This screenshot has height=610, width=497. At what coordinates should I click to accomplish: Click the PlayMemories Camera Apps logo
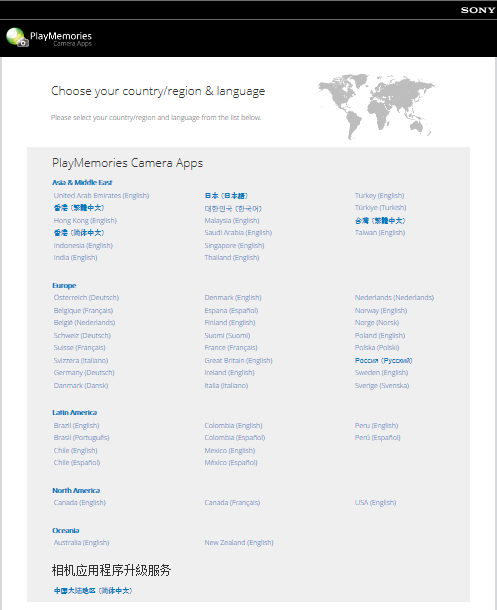pos(49,38)
